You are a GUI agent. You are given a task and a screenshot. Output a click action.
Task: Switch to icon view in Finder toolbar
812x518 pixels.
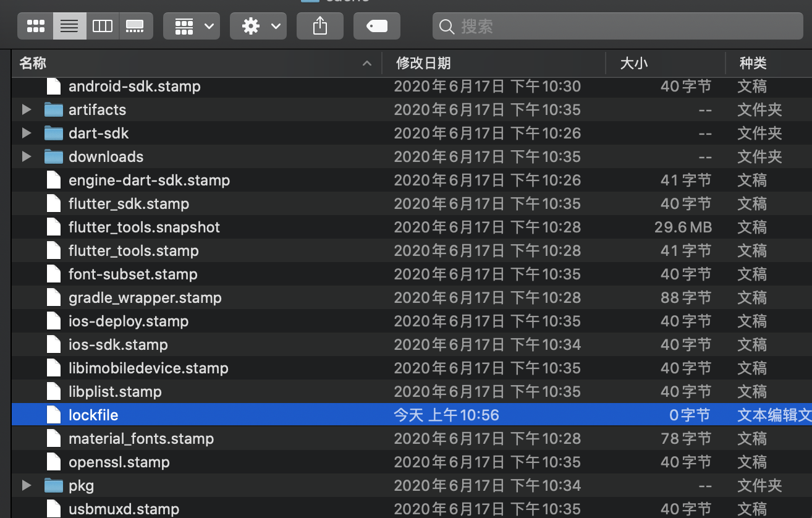pos(36,26)
